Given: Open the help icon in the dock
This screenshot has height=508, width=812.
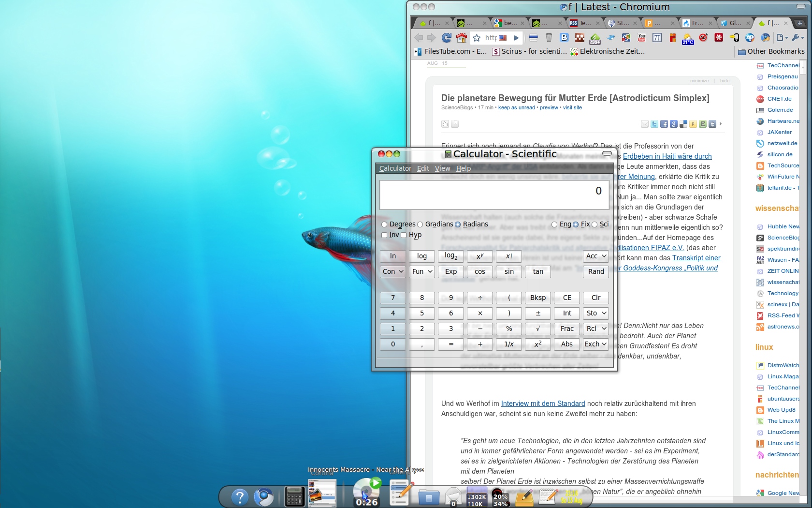Looking at the screenshot, I should 240,497.
